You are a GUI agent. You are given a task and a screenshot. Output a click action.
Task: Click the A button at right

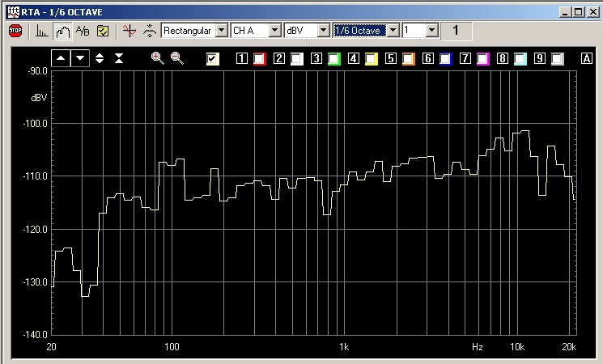click(587, 59)
